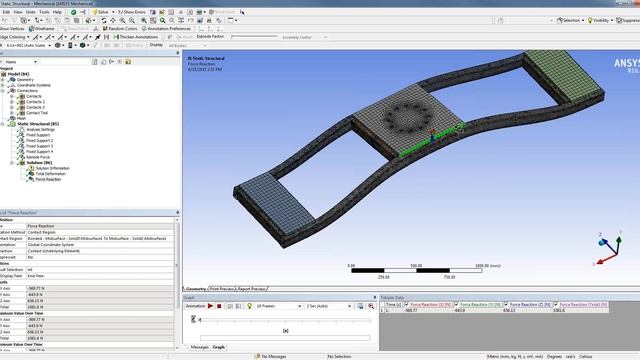Click the animation light bulb icon
Screen dimensions: 640x360
tap(249, 306)
